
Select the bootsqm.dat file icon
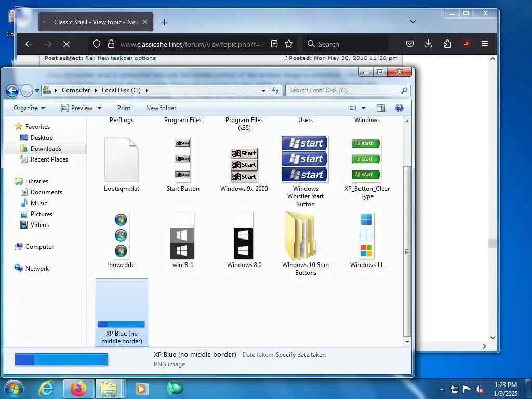pos(122,159)
